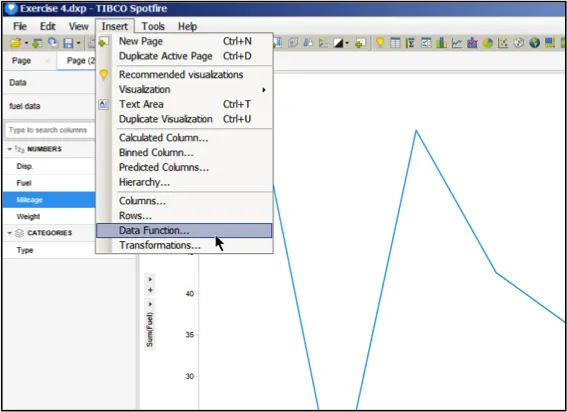This screenshot has height=412, width=567.
Task: Select Rows... menu entry
Action: 184,216
